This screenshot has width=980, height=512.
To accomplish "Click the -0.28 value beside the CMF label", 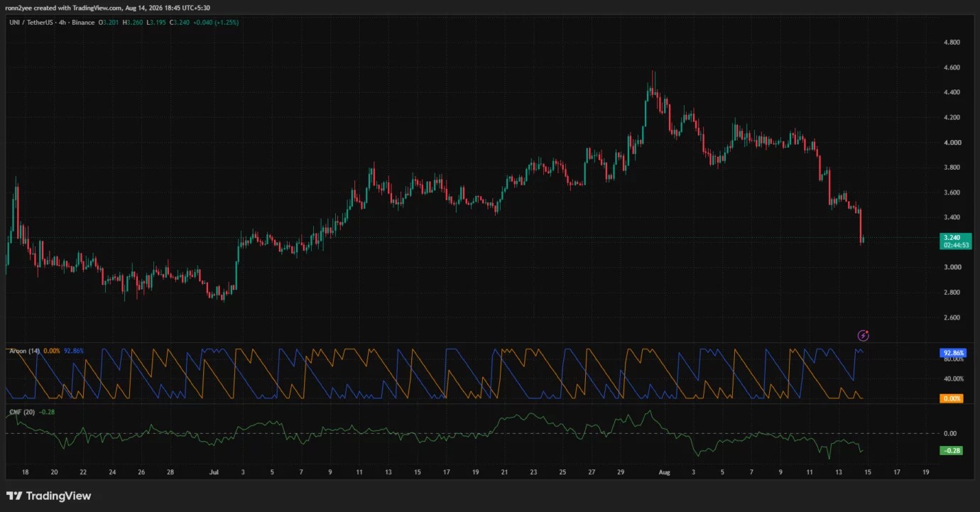I will (46, 412).
